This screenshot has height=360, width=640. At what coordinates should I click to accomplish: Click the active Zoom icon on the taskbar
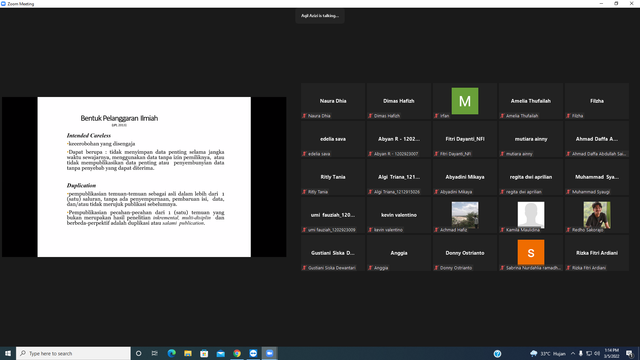pos(269,353)
